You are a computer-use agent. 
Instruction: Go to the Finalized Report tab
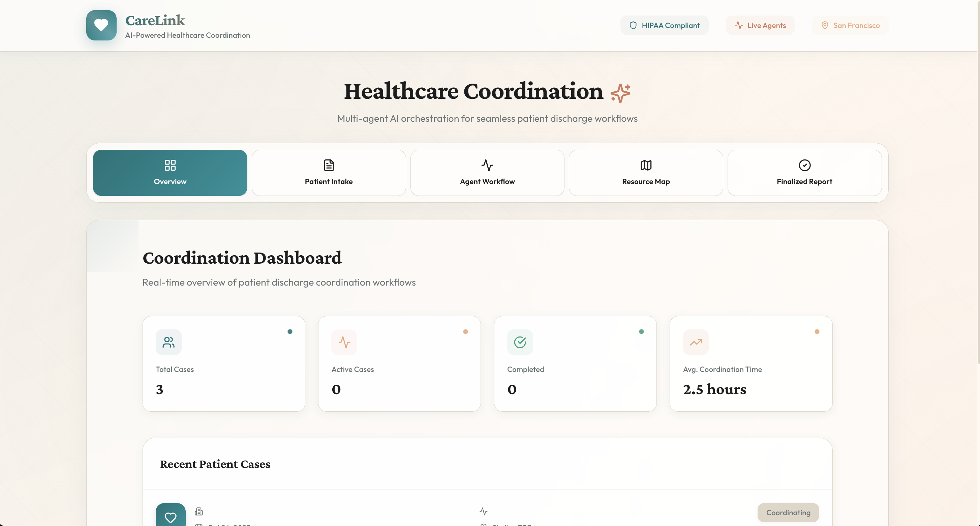point(805,173)
